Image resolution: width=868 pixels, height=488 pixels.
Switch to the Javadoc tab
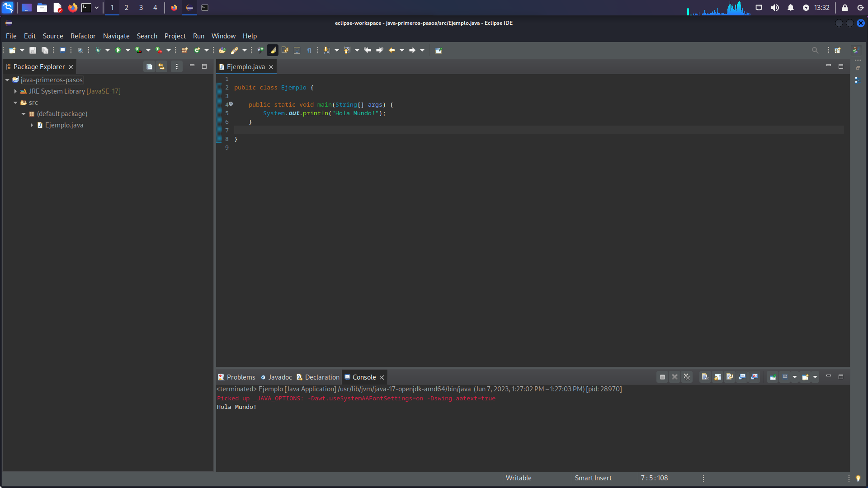click(279, 376)
